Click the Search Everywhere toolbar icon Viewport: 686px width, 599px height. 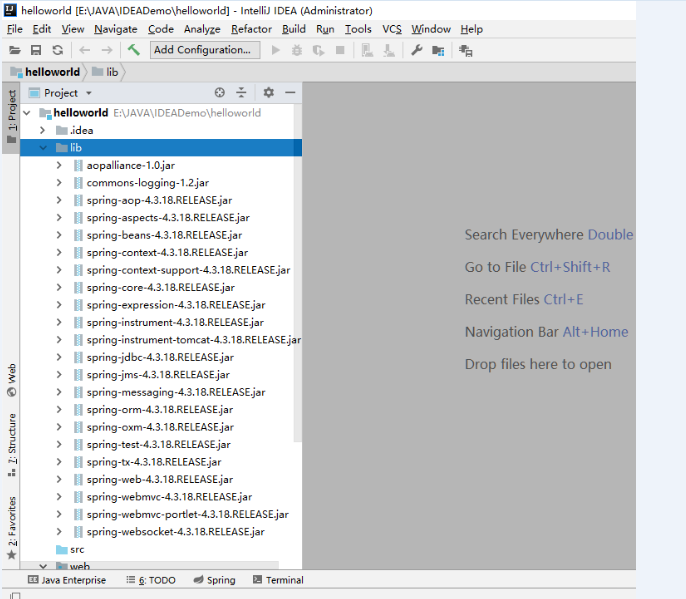click(x=466, y=51)
